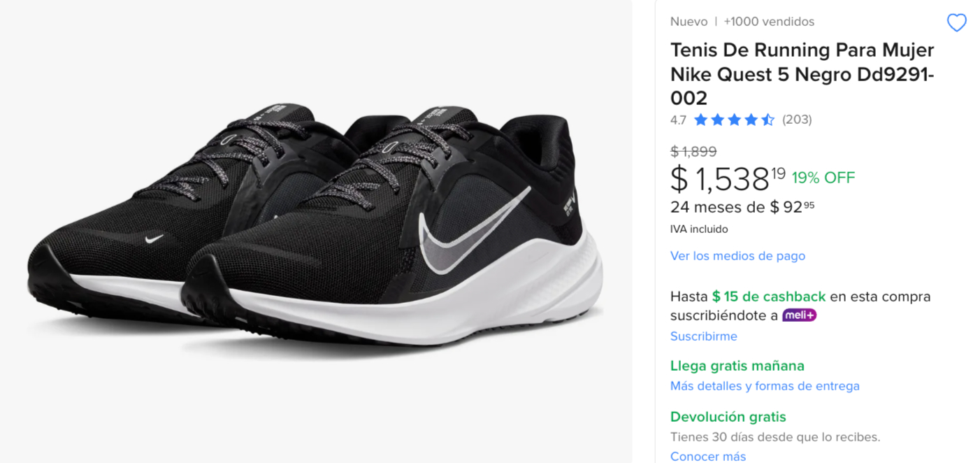Click 24 meses de $ 92 installment text
This screenshot has height=463, width=980.
click(742, 207)
